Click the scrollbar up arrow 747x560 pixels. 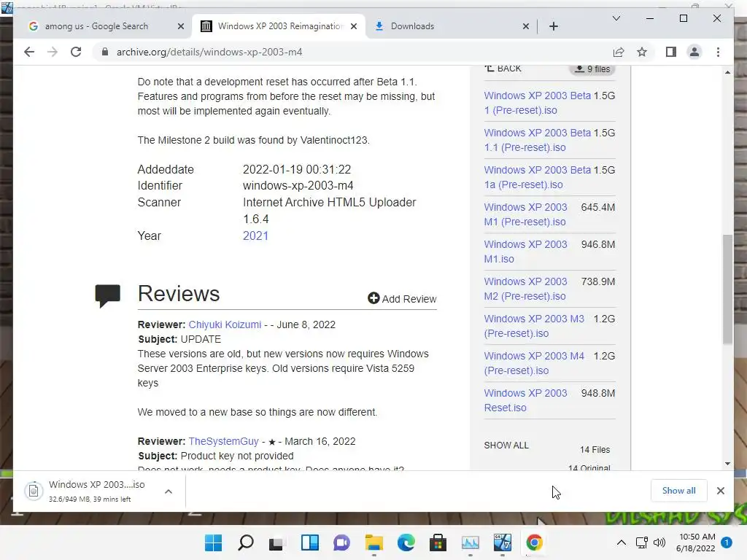pyautogui.click(x=727, y=72)
